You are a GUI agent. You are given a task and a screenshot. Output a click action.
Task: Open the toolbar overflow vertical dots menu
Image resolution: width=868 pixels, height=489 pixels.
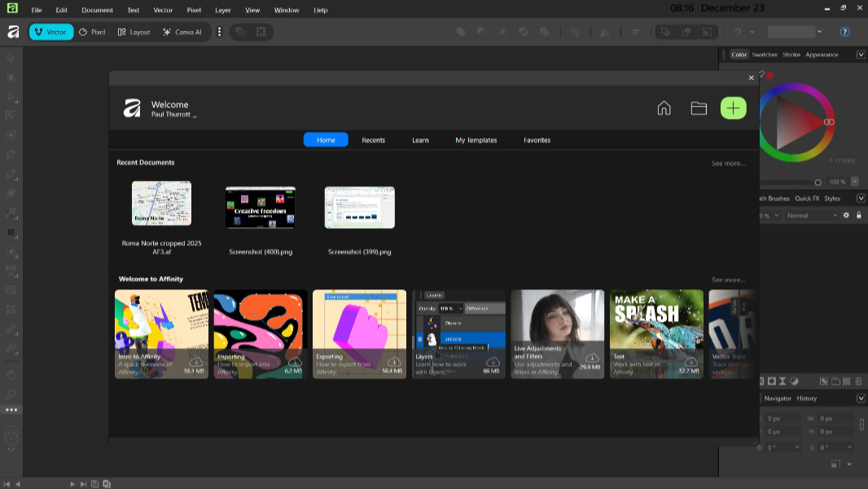click(x=219, y=32)
